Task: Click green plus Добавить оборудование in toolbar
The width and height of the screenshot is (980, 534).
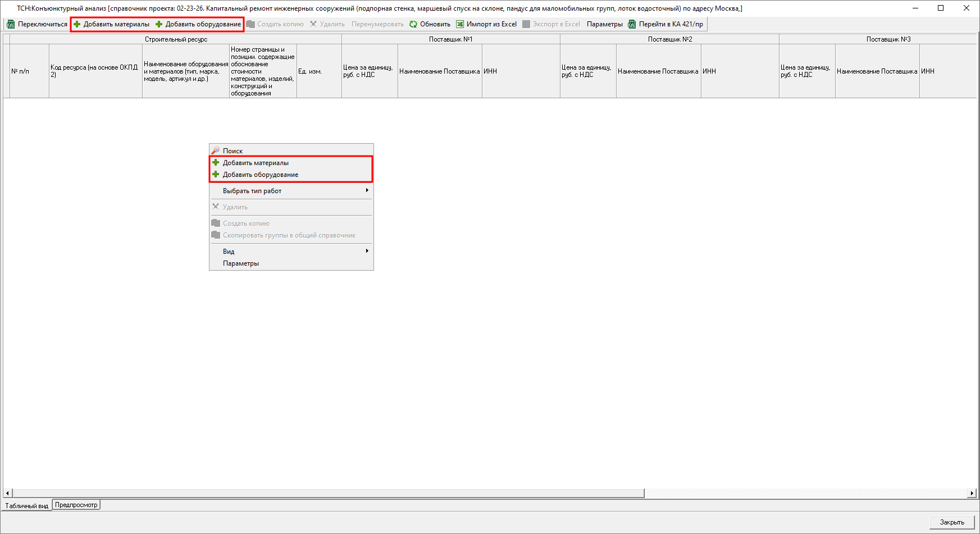Action: pos(159,24)
